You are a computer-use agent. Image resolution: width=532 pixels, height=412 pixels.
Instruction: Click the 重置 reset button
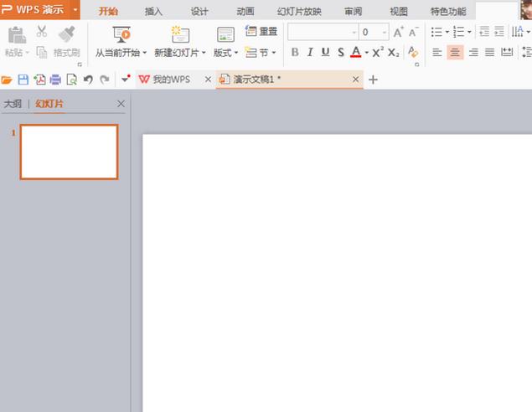click(261, 31)
